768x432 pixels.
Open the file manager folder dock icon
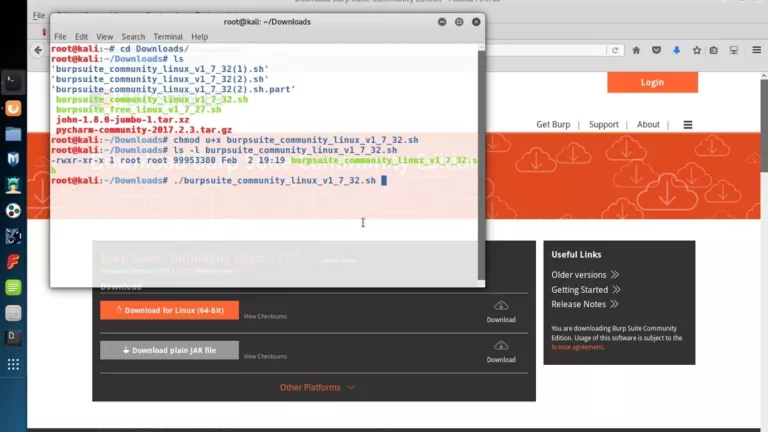(x=13, y=134)
